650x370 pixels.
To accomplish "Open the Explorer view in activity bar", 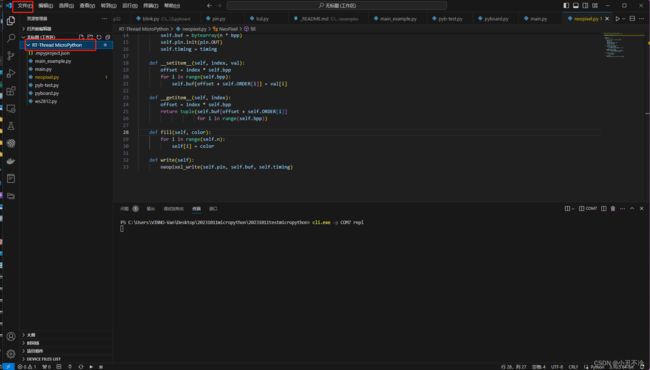I will pos(11,21).
